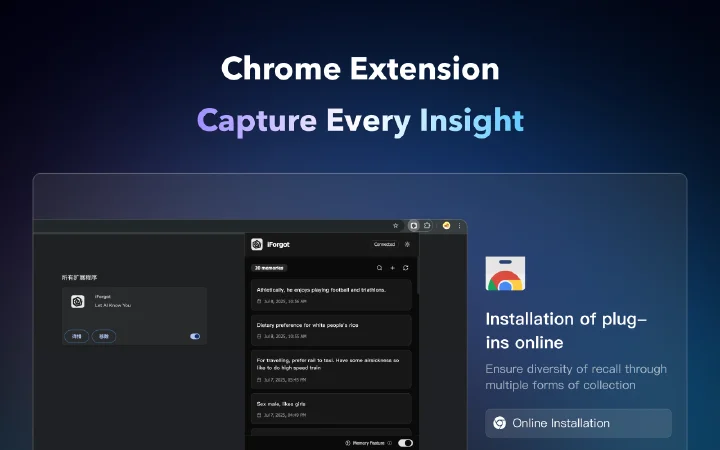Open the Chrome profile avatar
Screen dimensions: 720x450
click(x=446, y=225)
